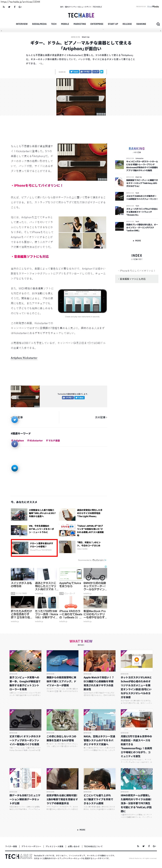
Task: Click the blue Tweet share button
Action: point(74,71)
